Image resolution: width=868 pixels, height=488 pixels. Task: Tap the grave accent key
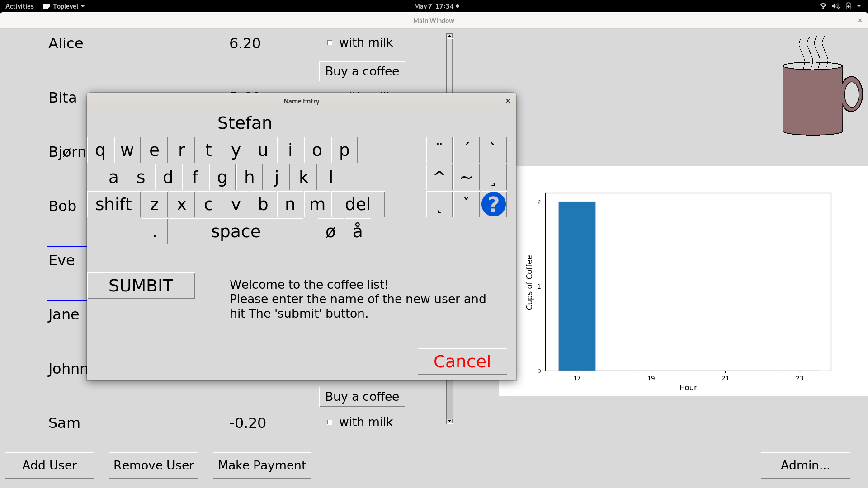[x=493, y=150]
